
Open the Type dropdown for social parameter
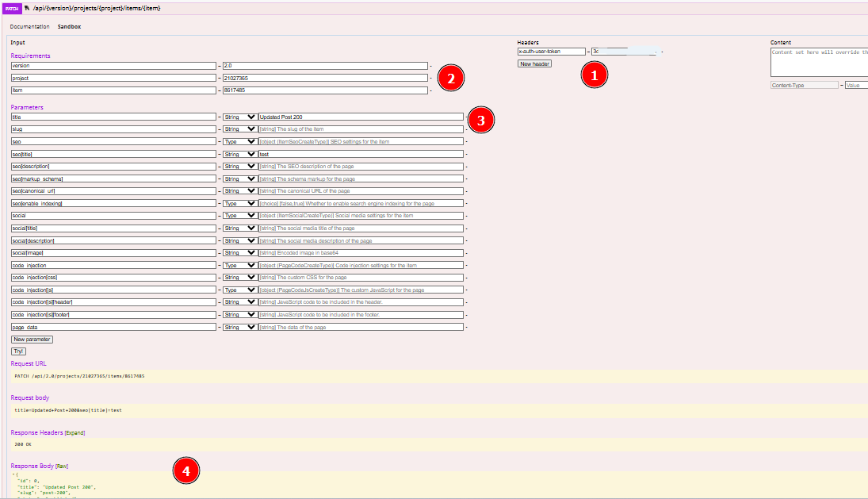click(x=239, y=216)
